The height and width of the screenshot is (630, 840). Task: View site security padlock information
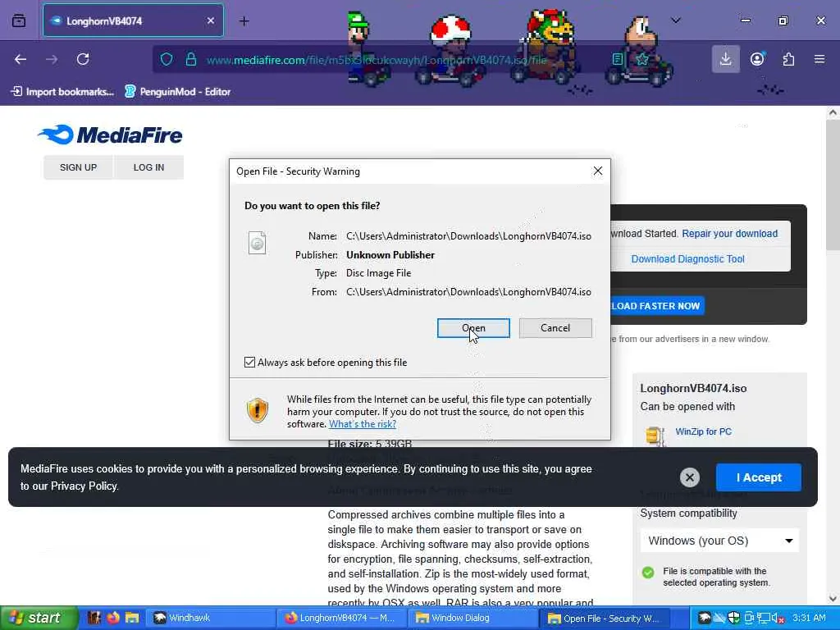[190, 59]
